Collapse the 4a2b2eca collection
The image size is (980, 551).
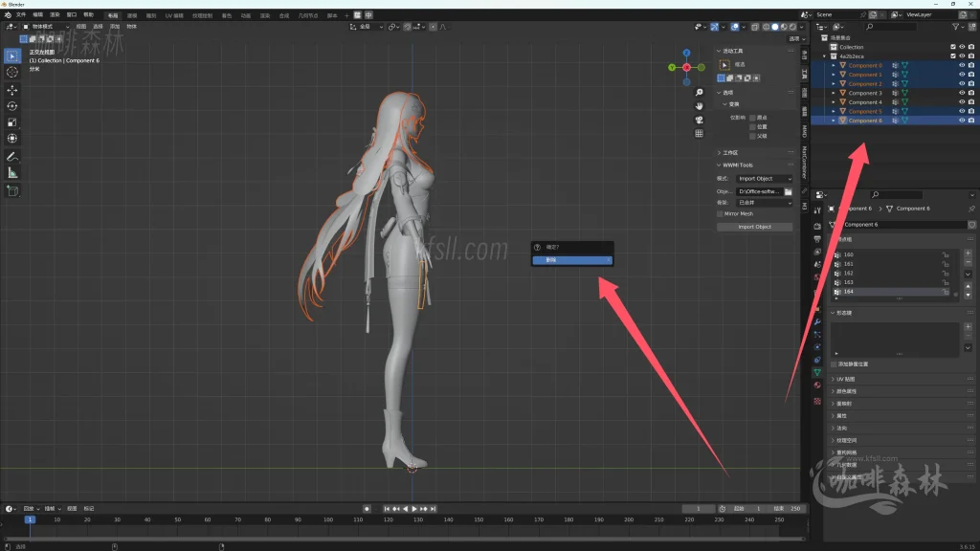pos(825,56)
